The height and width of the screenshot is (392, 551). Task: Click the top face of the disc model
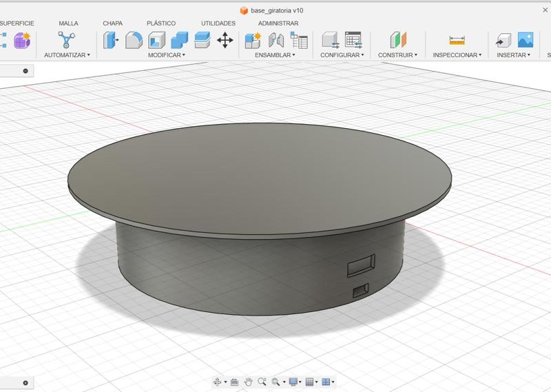pyautogui.click(x=260, y=176)
